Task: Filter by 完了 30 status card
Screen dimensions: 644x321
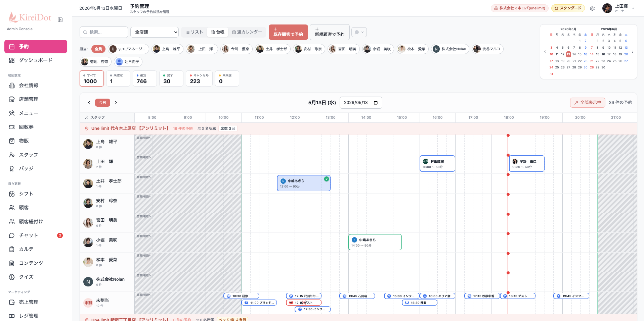Action: pyautogui.click(x=171, y=78)
